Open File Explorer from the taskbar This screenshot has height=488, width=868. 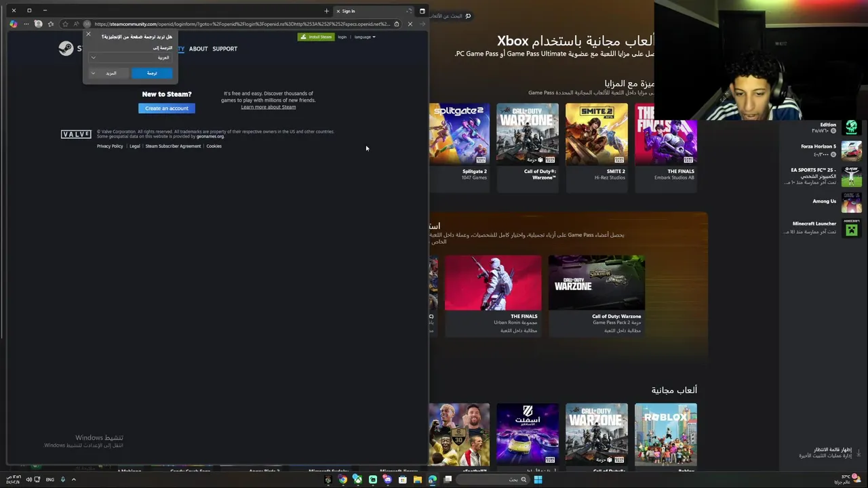pos(418,479)
